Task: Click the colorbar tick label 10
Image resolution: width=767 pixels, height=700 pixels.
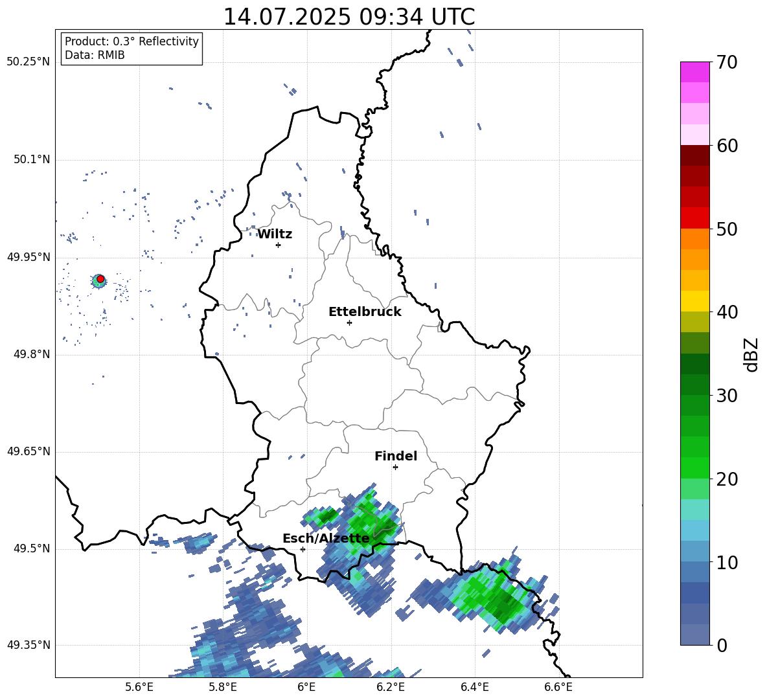Action: pos(727,562)
